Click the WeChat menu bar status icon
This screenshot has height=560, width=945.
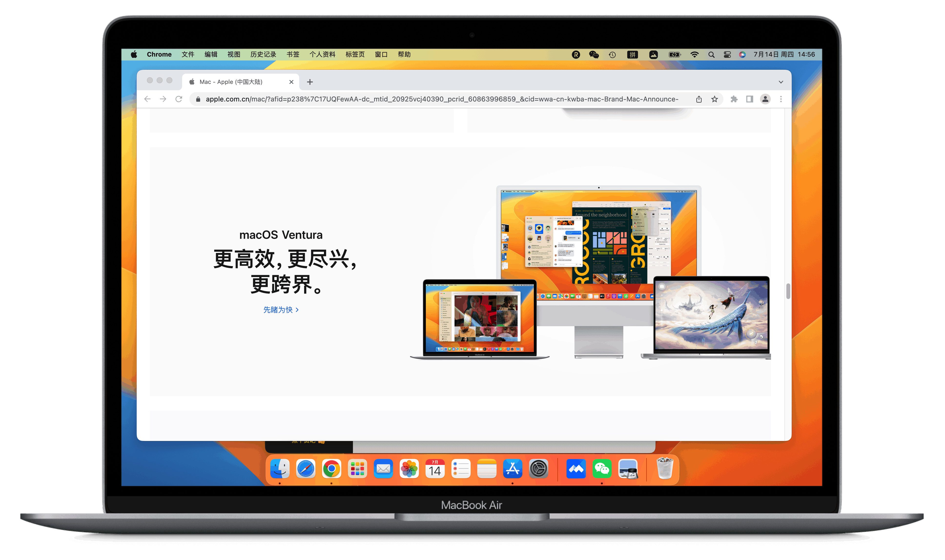click(594, 55)
